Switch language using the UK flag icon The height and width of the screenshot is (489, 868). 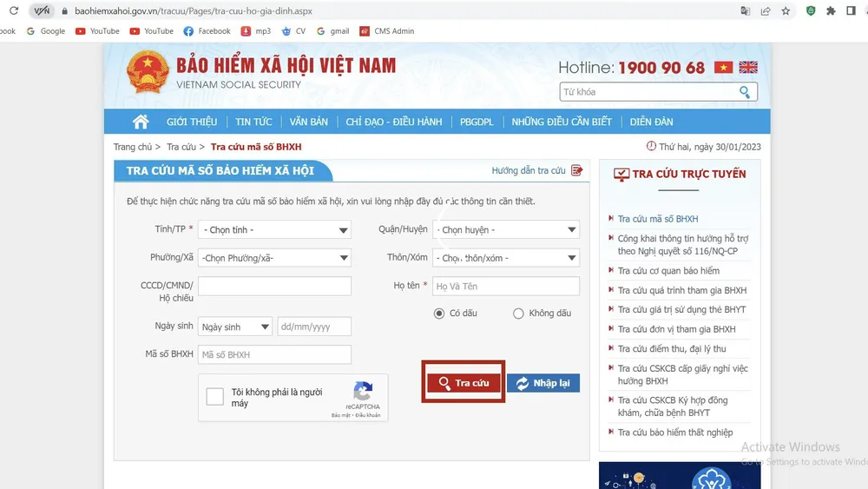[x=748, y=68]
